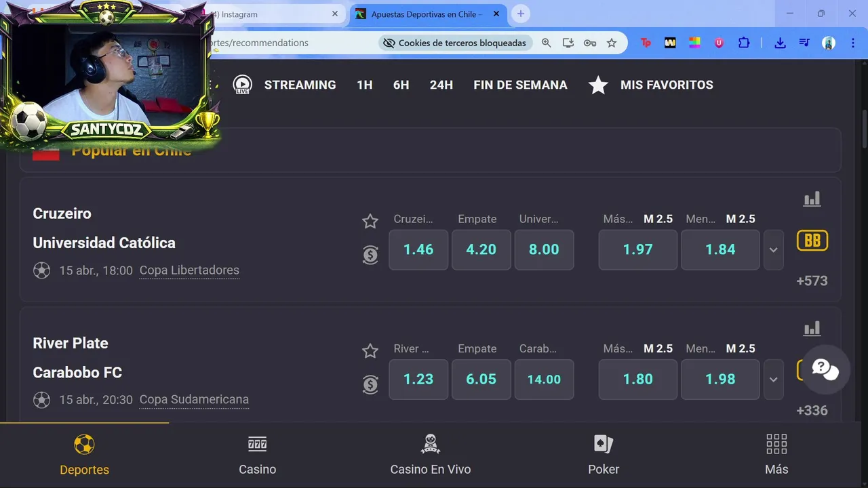Bet on Cruzeiro win at 1.46

[418, 249]
